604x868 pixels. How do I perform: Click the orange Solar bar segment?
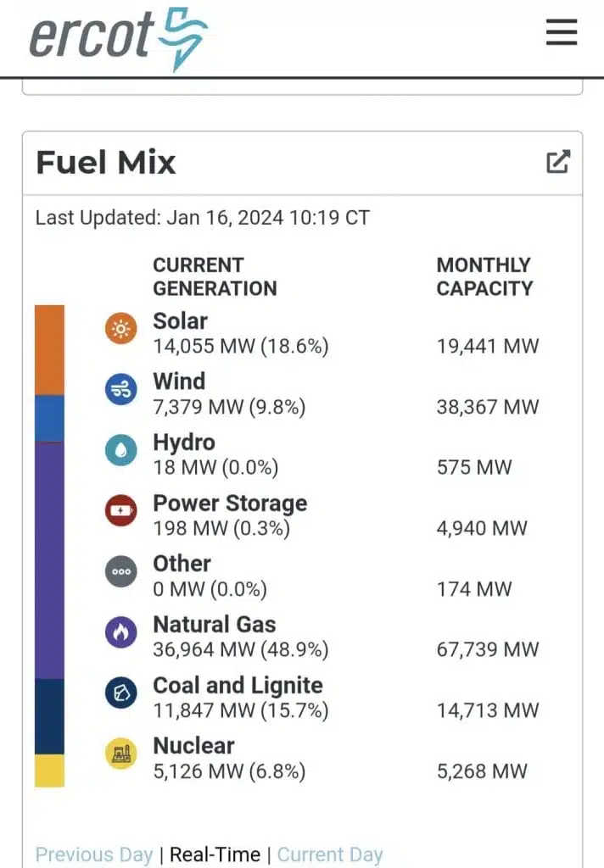[49, 349]
